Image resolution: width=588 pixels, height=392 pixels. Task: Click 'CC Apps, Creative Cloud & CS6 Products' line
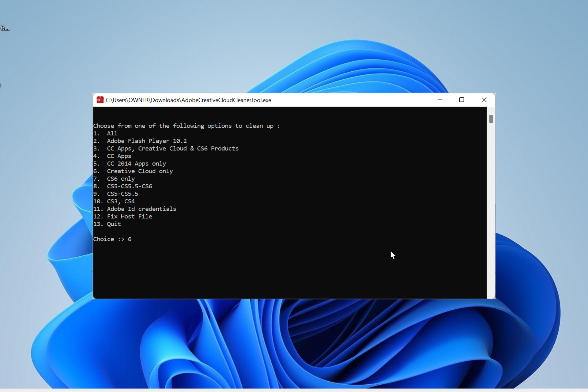point(172,149)
